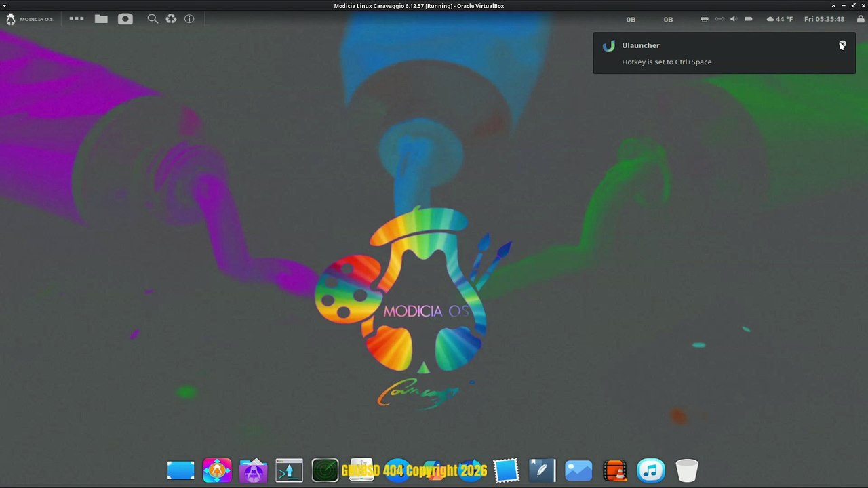868x488 pixels.
Task: Open the blue postage stamp mail app
Action: click(506, 470)
